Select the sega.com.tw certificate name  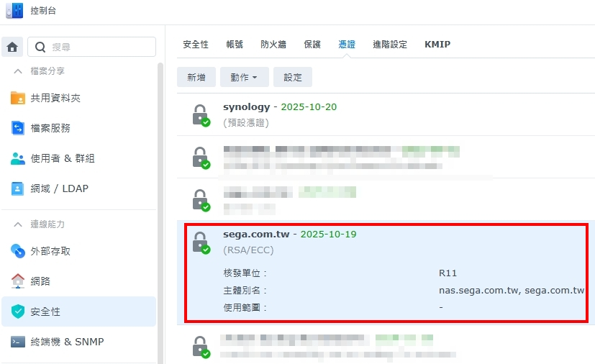[x=257, y=235]
